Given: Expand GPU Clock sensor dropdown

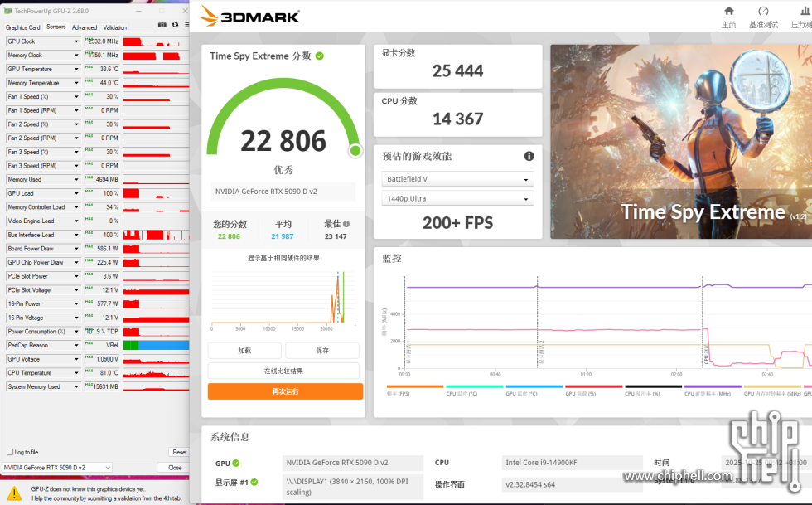Looking at the screenshot, I should (x=76, y=41).
